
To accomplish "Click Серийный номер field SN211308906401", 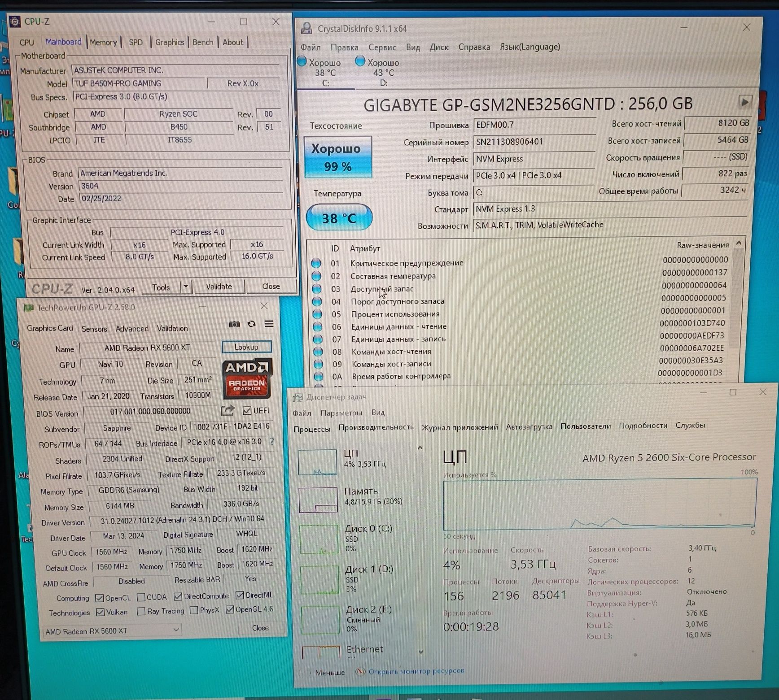I will (x=534, y=142).
